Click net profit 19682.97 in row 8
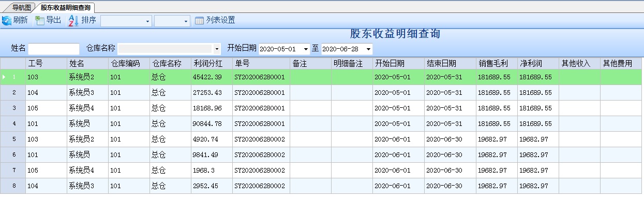This screenshot has width=644, height=197. (x=534, y=186)
